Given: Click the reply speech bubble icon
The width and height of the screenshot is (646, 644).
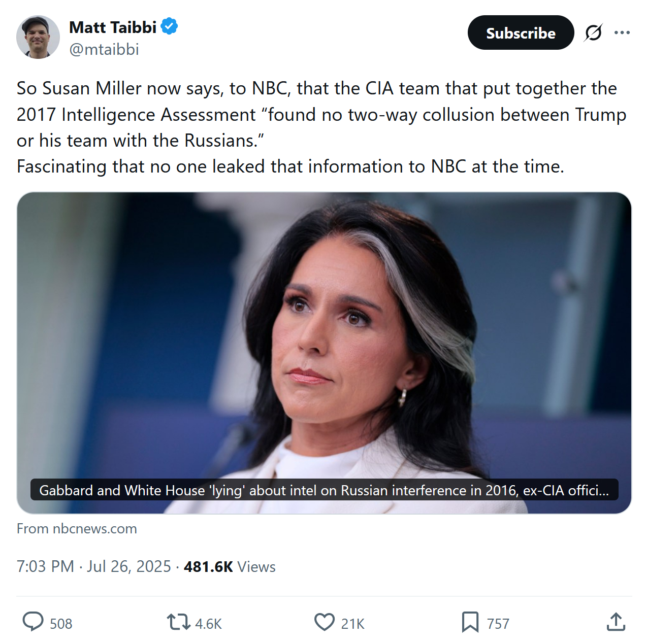Looking at the screenshot, I should [x=34, y=622].
